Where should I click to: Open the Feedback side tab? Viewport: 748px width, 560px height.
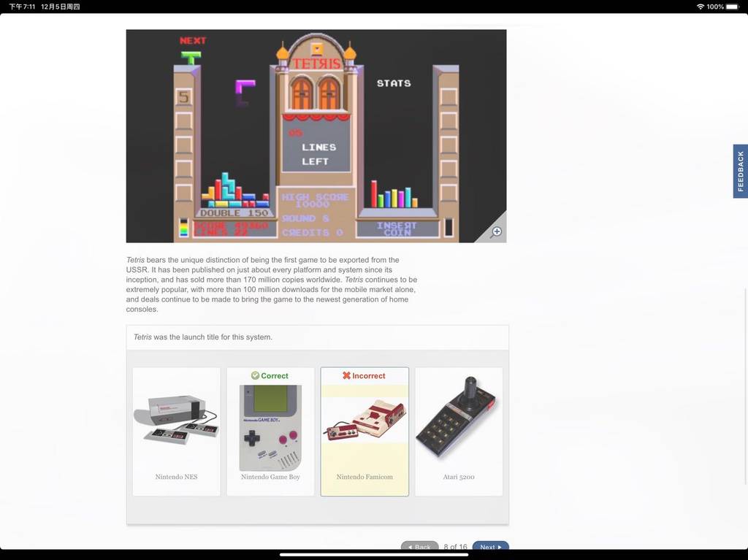coord(741,171)
